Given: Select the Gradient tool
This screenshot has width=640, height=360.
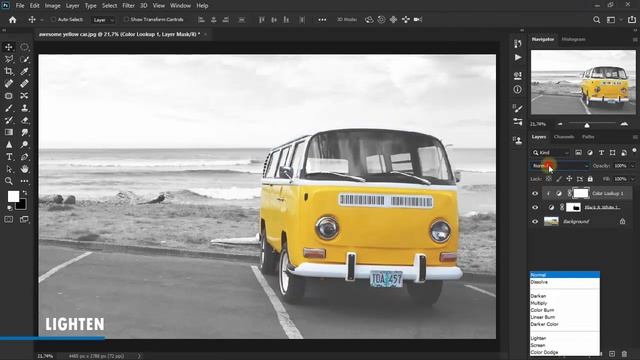Looking at the screenshot, I should (x=9, y=132).
